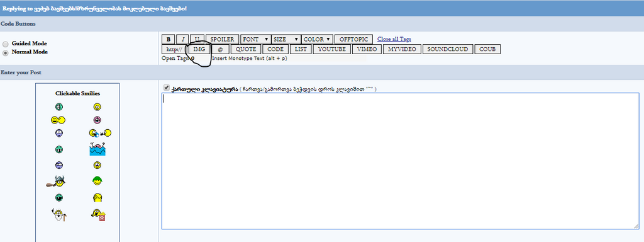Image resolution: width=644 pixels, height=242 pixels.
Task: Insert the purple shocked smiley
Action: point(58,133)
